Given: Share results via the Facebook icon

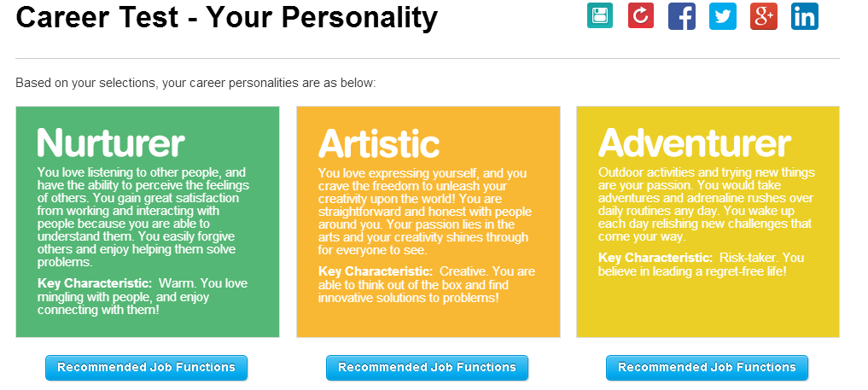Looking at the screenshot, I should (x=682, y=16).
